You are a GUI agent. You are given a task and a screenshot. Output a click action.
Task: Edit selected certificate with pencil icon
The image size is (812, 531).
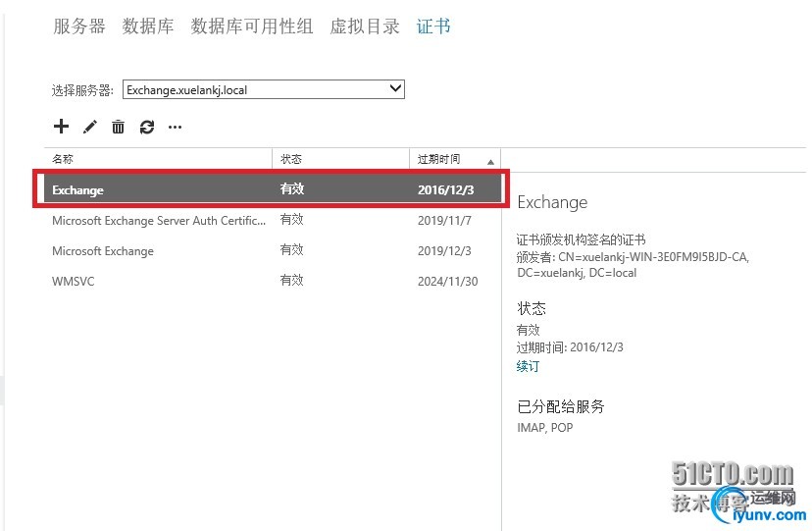click(90, 127)
